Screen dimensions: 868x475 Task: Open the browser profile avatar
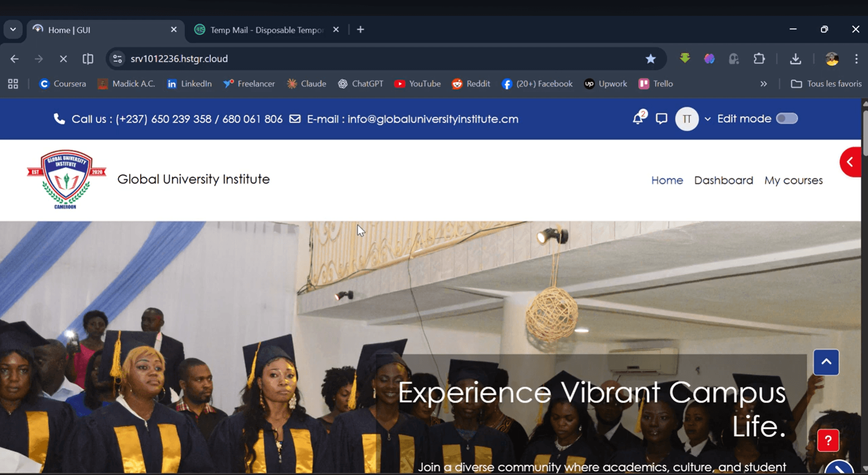coord(832,58)
